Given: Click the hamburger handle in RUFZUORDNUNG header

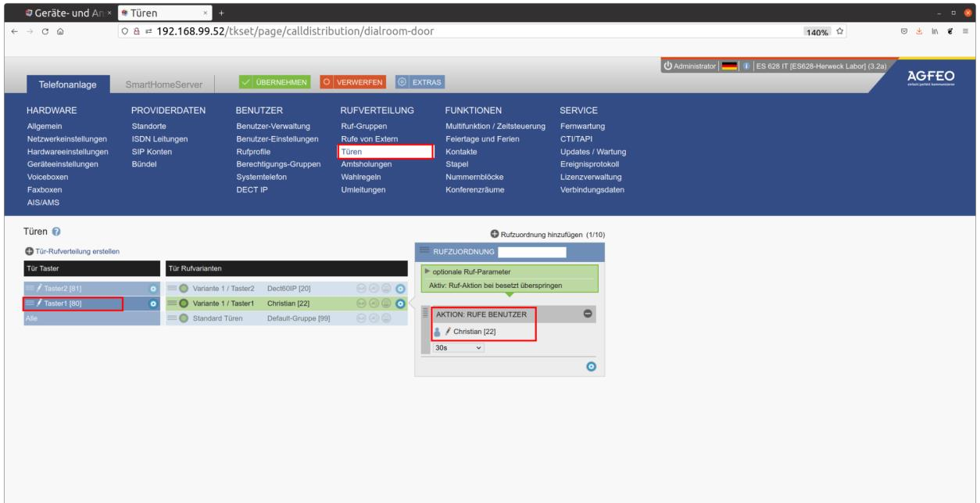Looking at the screenshot, I should 424,251.
